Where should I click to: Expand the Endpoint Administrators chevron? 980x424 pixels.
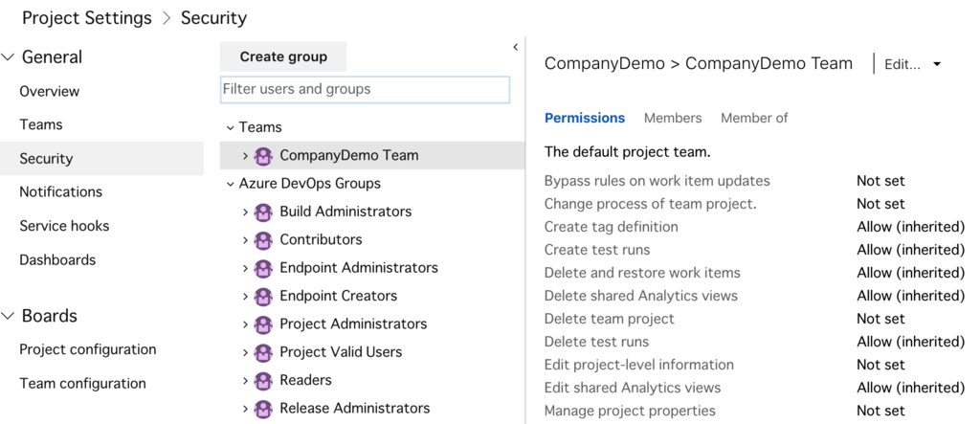point(246,268)
